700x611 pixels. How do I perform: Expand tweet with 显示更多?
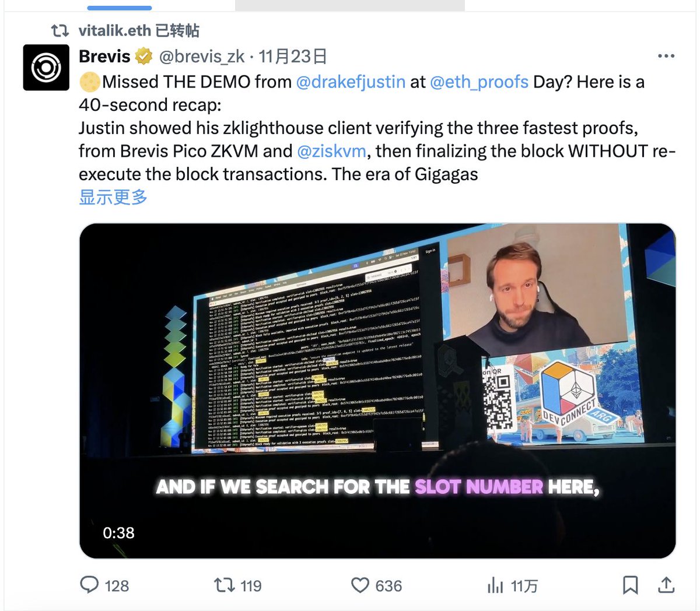pos(113,197)
